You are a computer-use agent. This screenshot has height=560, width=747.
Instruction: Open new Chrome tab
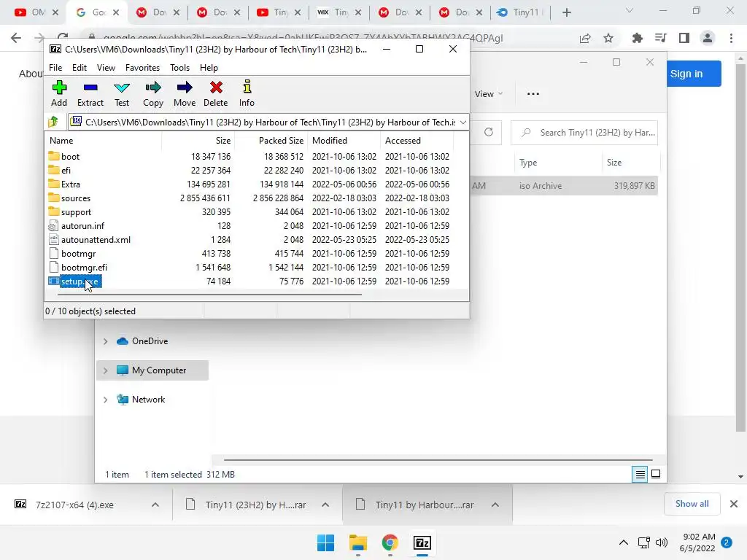(566, 12)
